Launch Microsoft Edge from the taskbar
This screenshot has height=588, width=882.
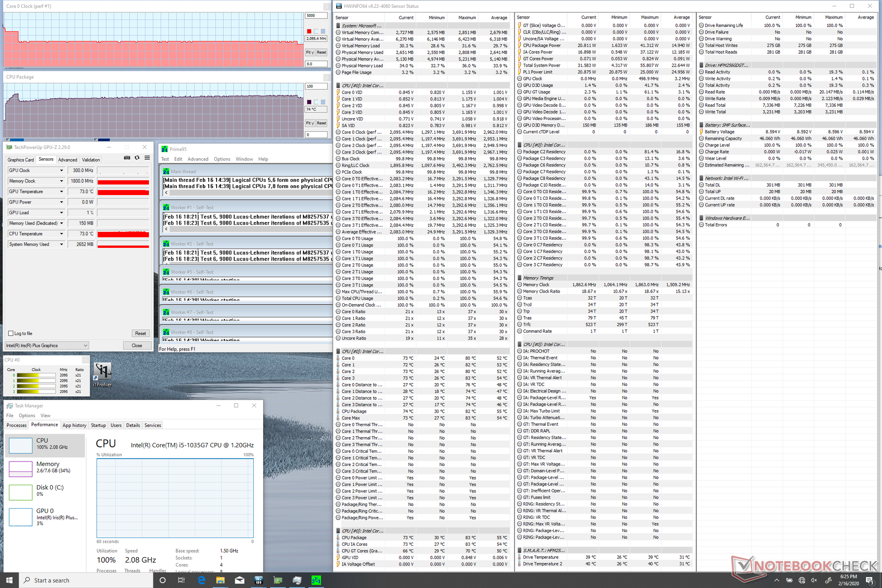coord(201,580)
